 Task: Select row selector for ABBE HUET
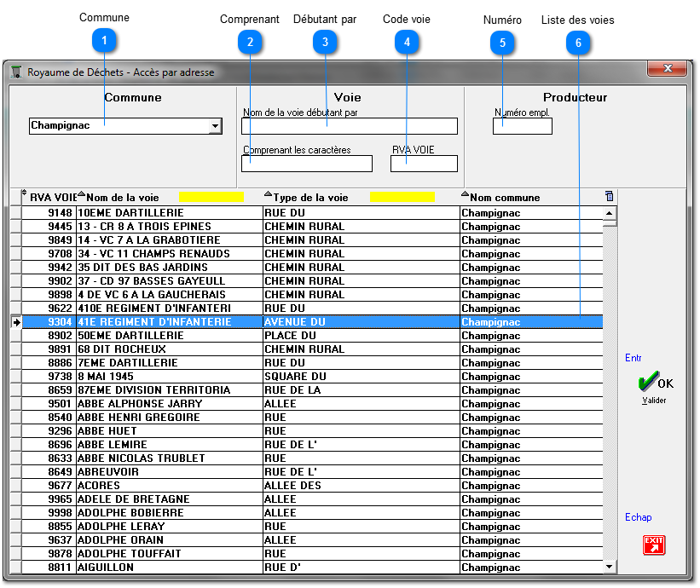point(15,431)
